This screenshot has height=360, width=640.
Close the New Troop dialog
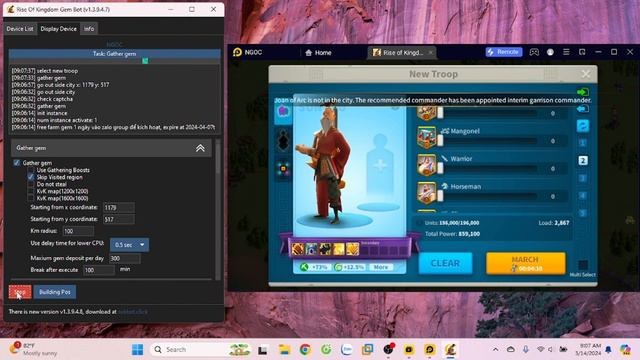coord(586,74)
